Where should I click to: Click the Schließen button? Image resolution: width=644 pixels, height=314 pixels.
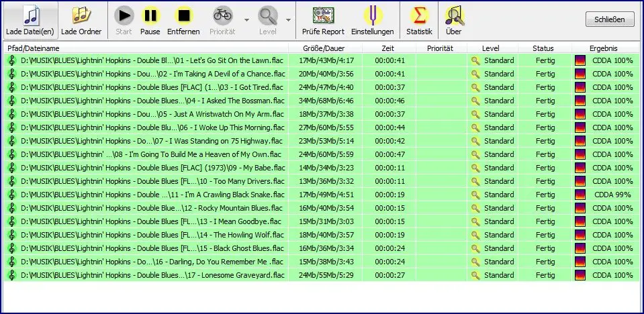click(x=610, y=19)
